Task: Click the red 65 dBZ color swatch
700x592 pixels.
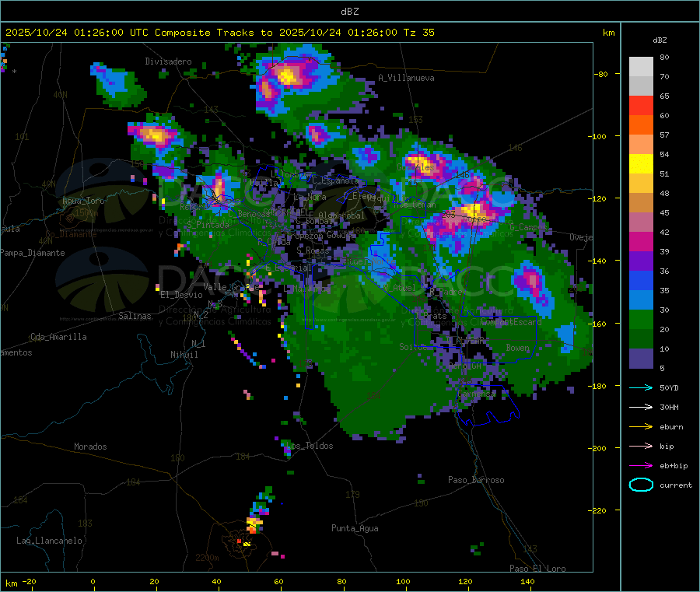Action: [x=641, y=105]
